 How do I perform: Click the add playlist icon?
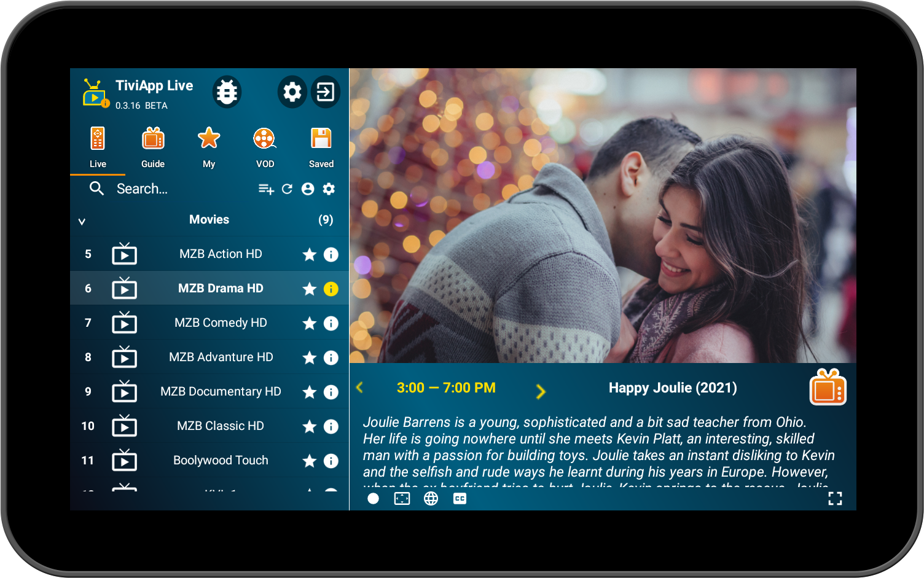click(x=266, y=189)
